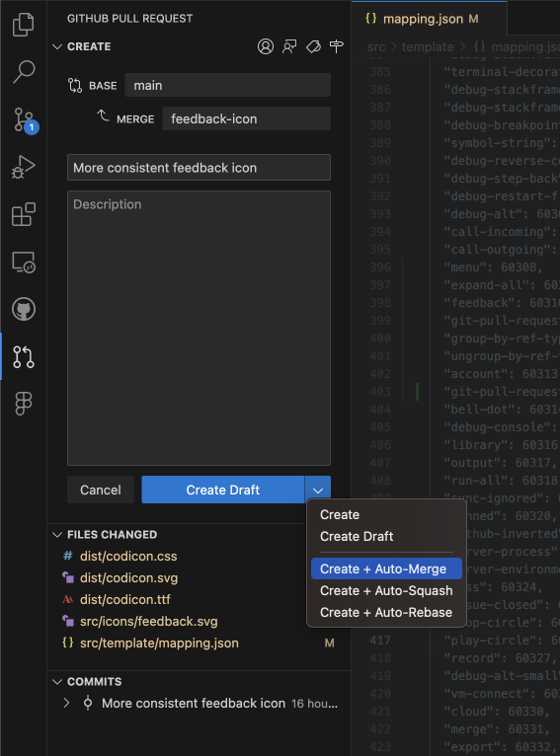Add assignees via person icon

click(x=266, y=46)
